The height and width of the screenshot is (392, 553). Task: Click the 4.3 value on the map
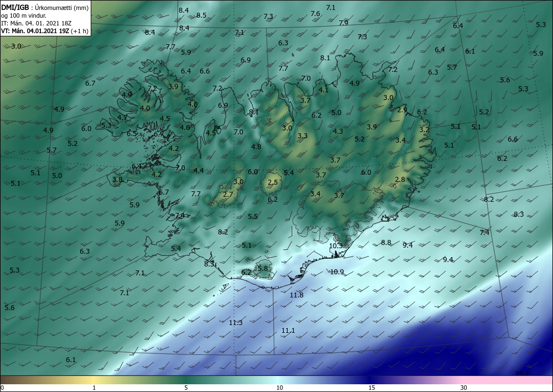coord(338,132)
